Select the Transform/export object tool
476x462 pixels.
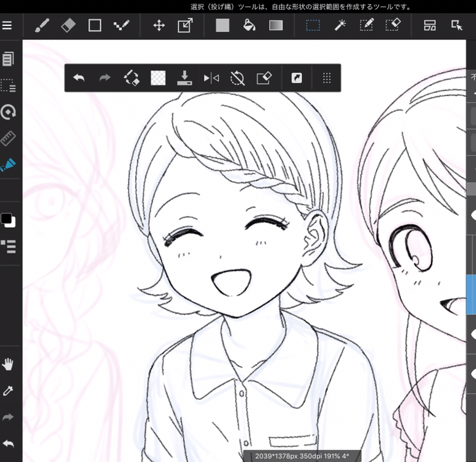[x=185, y=25]
